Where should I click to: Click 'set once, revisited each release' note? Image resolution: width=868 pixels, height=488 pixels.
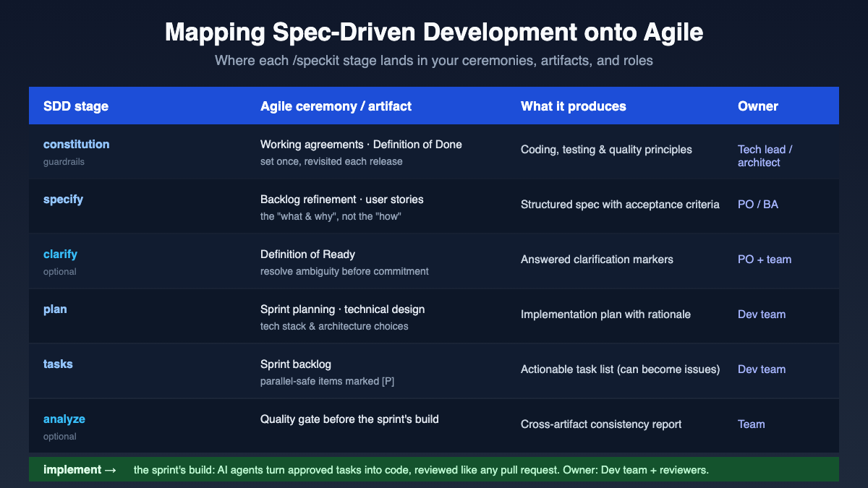(331, 162)
